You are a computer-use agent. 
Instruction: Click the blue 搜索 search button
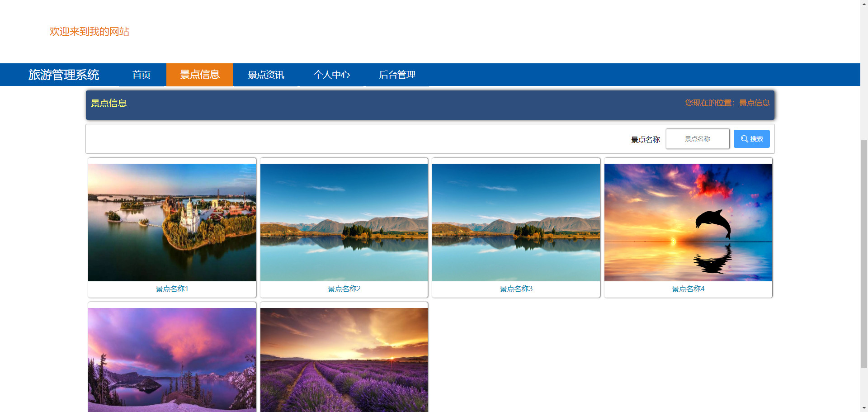pyautogui.click(x=751, y=139)
